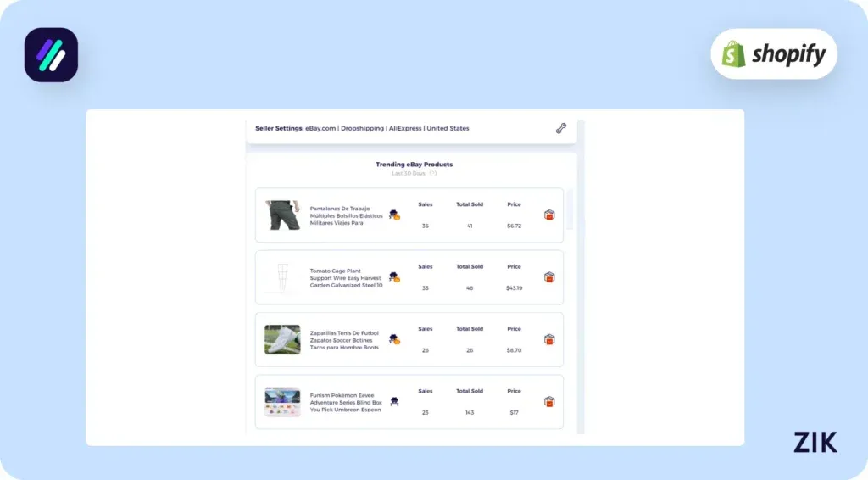Click the $17 price value
This screenshot has height=480, width=868.
pos(514,412)
